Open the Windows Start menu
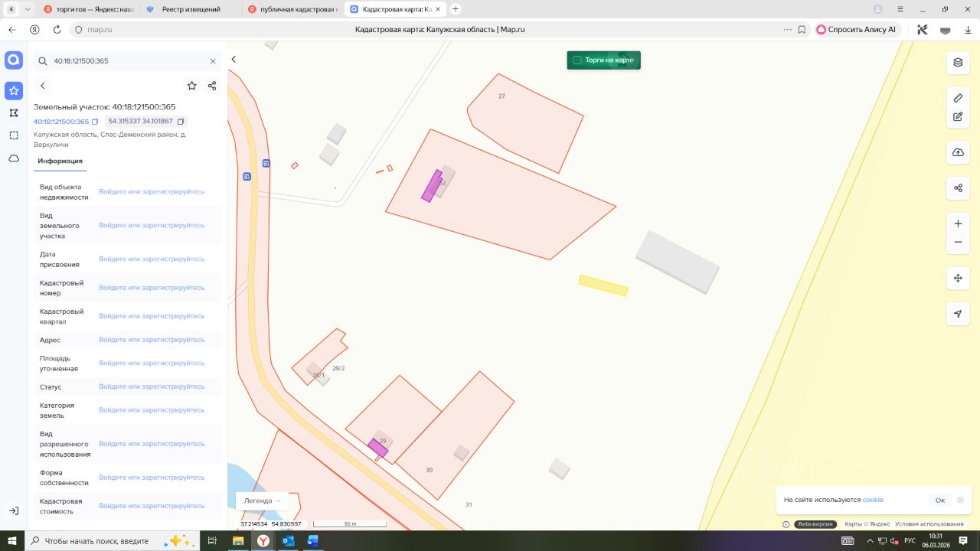Viewport: 980px width, 551px height. (x=11, y=540)
